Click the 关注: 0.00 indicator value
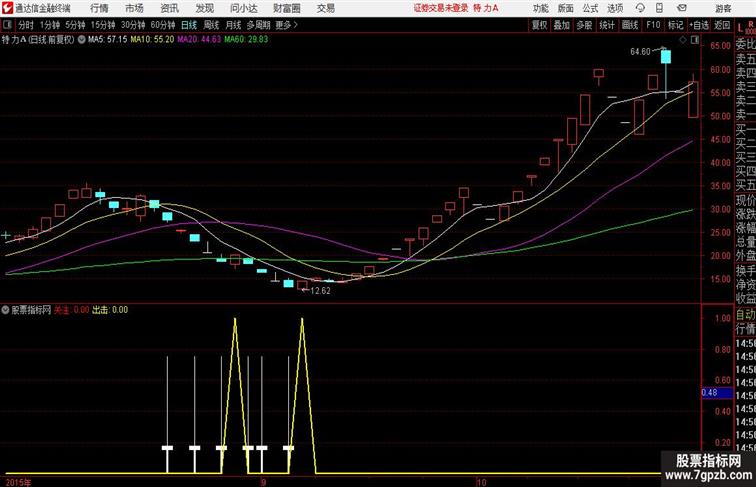756x487 pixels. click(x=71, y=310)
